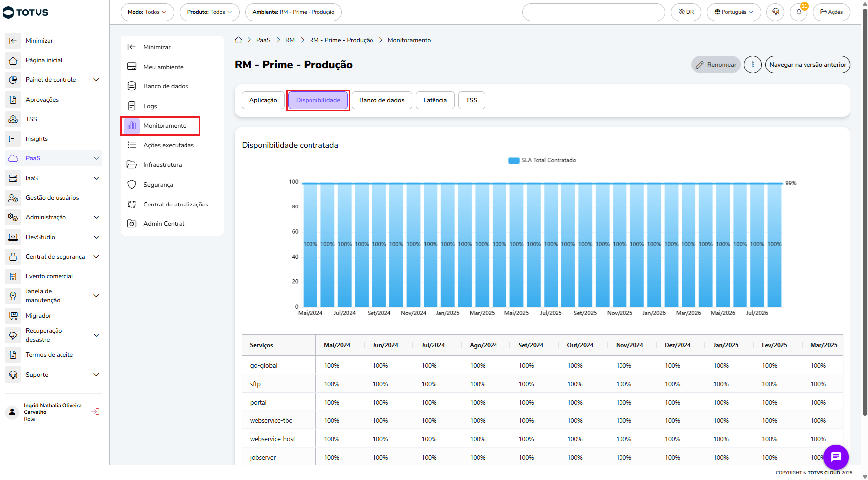Expand the IaaS menu chevron

point(96,178)
